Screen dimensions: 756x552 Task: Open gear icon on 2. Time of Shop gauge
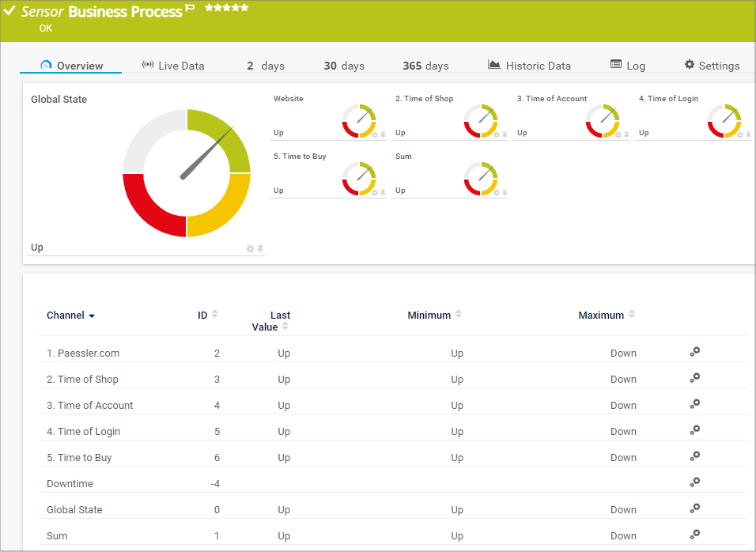(496, 135)
